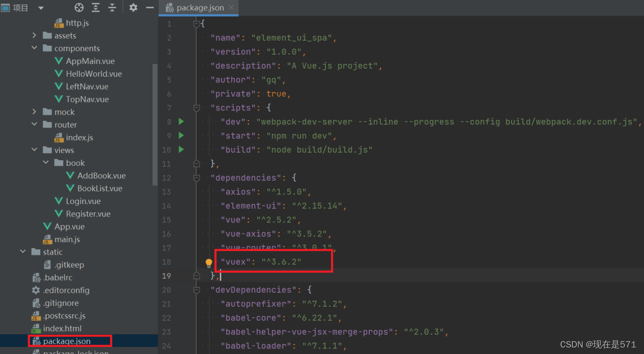Run the 'start' script via its green arrow

[x=181, y=135]
